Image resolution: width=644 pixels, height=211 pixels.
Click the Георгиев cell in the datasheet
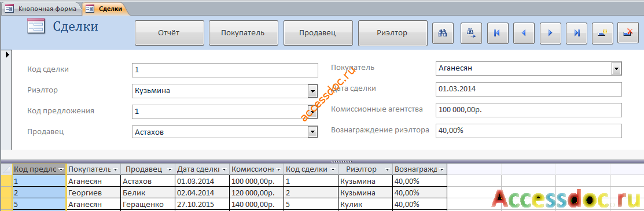(x=94, y=193)
